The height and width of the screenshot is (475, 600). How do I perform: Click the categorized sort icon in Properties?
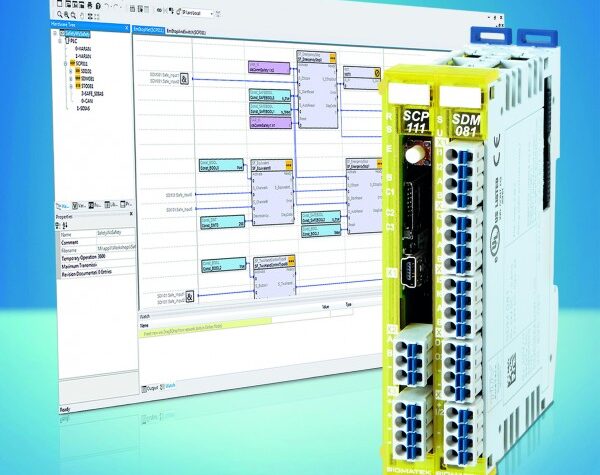(58, 225)
